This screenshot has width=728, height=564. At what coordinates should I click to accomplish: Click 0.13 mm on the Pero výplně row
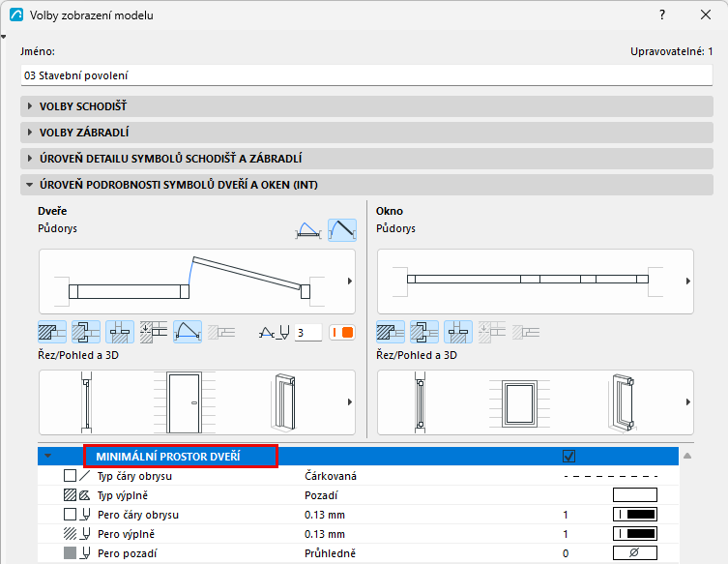325,534
